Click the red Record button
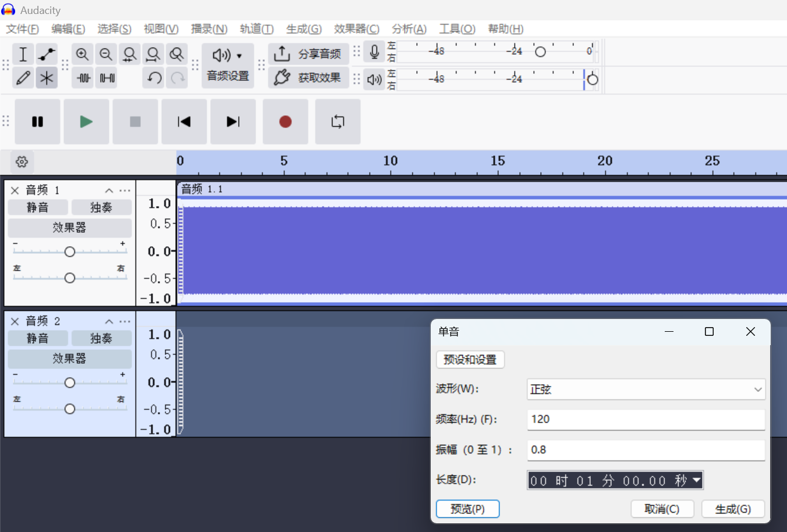Viewport: 787px width, 532px height. point(285,122)
